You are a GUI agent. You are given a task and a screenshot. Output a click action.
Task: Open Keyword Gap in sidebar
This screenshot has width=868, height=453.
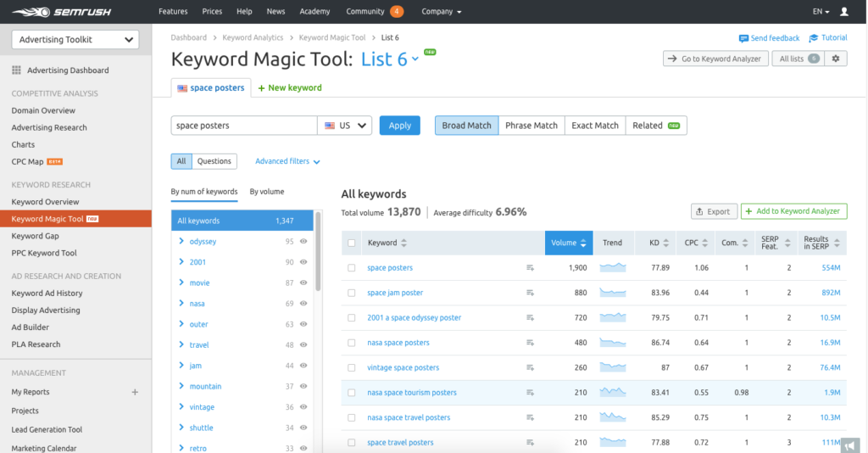pyautogui.click(x=35, y=236)
